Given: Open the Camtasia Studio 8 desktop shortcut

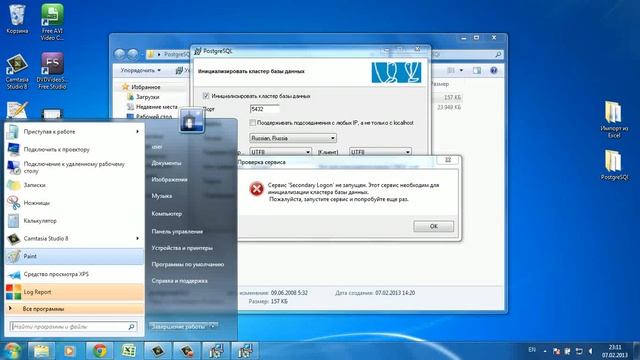Looking at the screenshot, I should coord(17,71).
